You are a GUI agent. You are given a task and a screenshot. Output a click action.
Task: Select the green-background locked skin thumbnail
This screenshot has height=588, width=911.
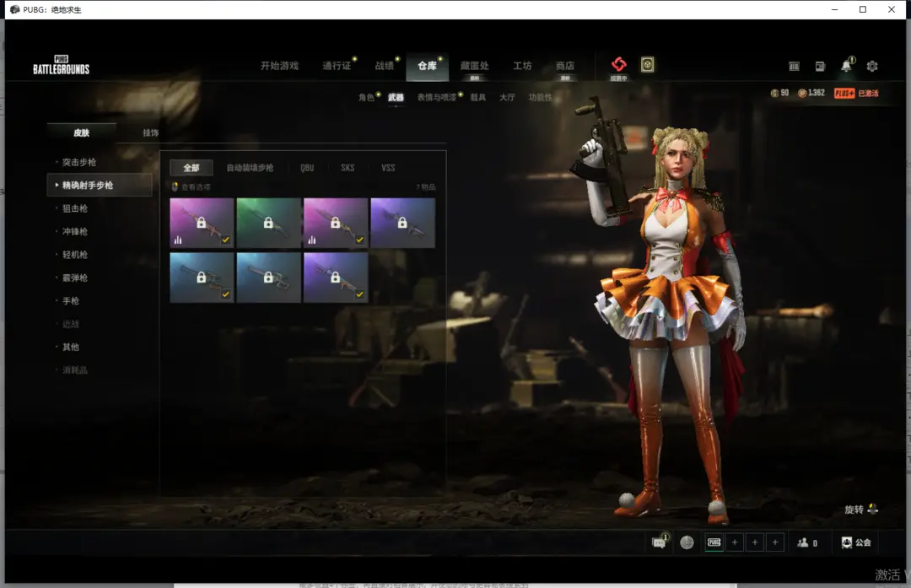coord(268,223)
